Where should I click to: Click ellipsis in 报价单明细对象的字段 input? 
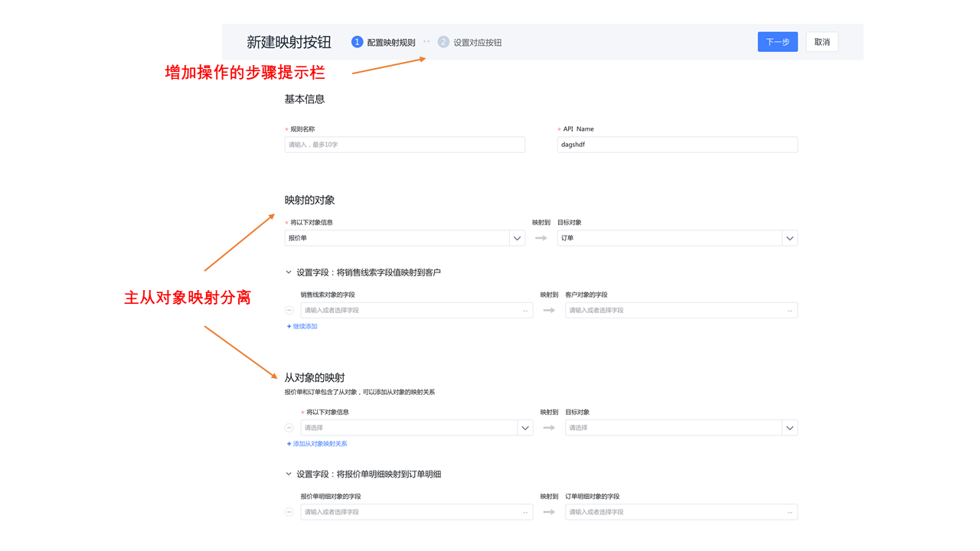pos(525,513)
